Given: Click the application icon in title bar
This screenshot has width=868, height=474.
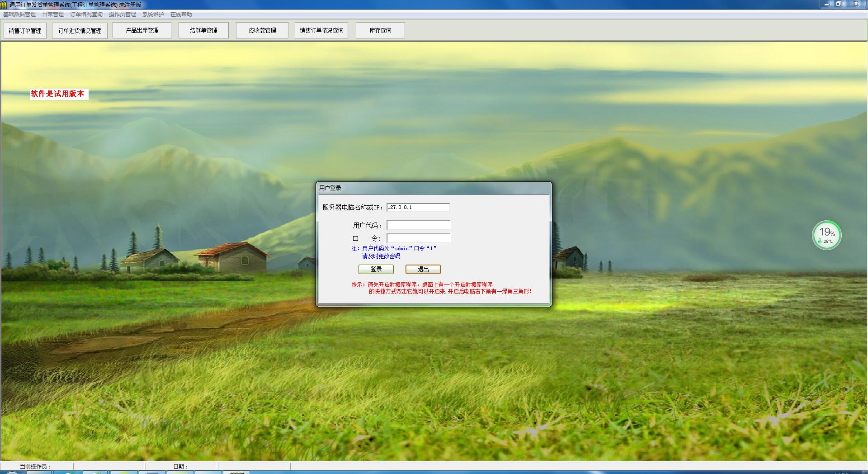Looking at the screenshot, I should pos(4,5).
